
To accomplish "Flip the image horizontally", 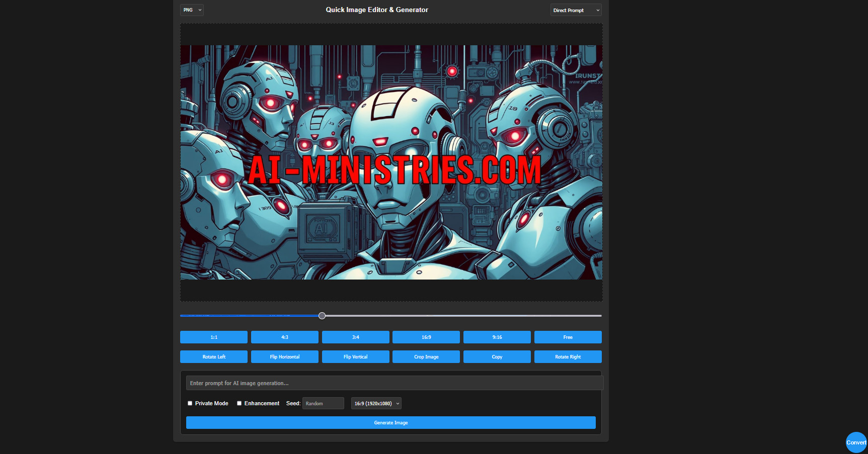I will (x=285, y=356).
